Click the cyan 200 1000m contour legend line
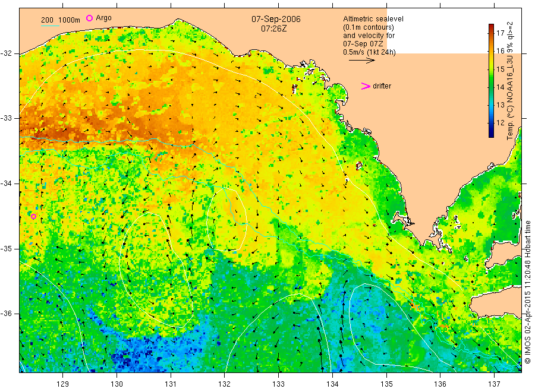The width and height of the screenshot is (535, 392). tap(50, 25)
